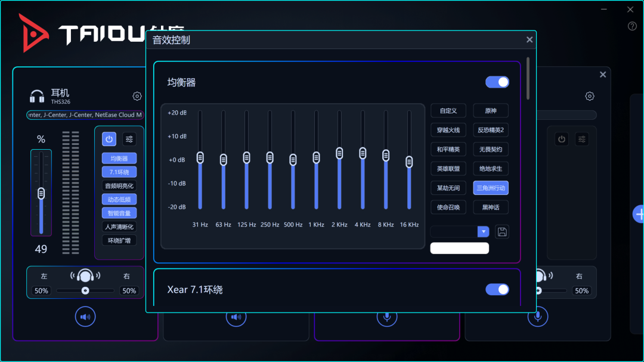This screenshot has width=644, height=362.
Task: Enable 环绕扩增 effect
Action: (119, 240)
